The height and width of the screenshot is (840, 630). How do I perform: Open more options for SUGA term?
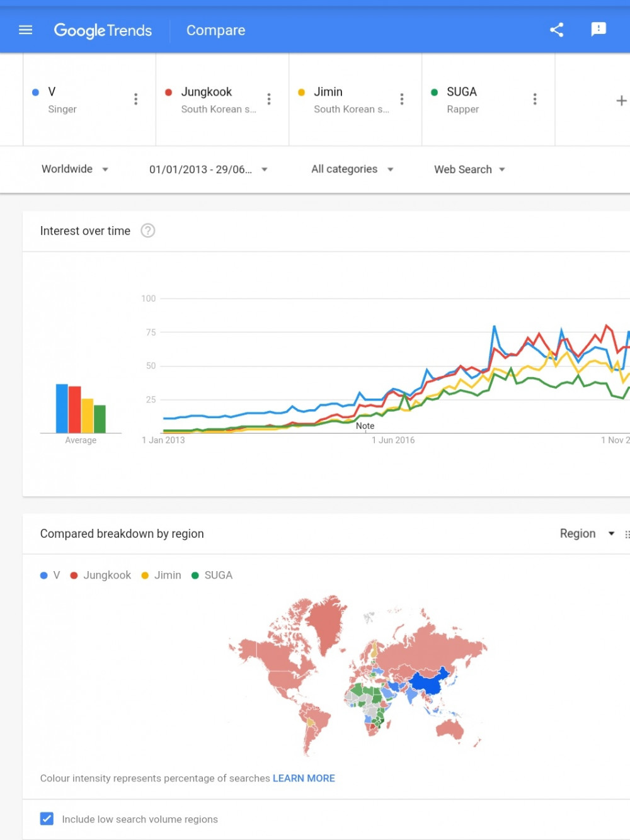tap(535, 99)
